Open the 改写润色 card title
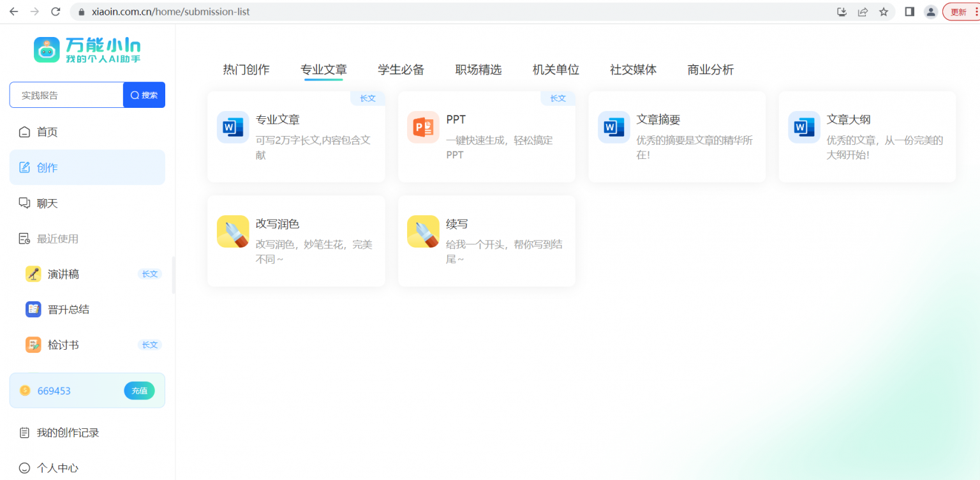The image size is (980, 480). click(278, 224)
